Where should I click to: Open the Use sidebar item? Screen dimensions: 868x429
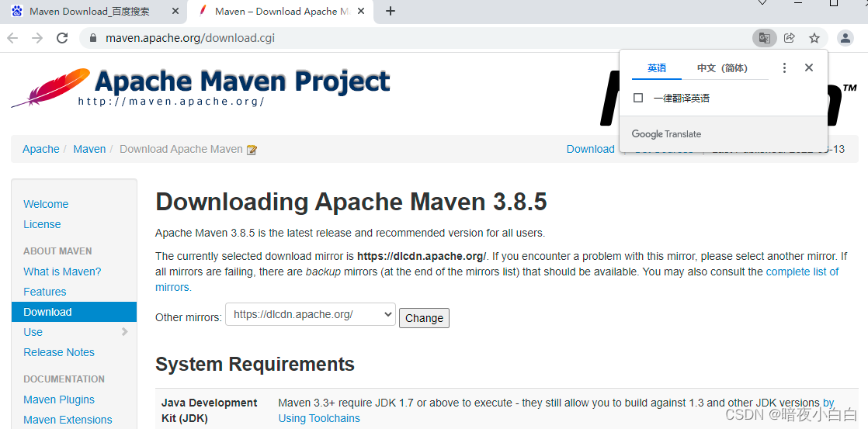33,332
